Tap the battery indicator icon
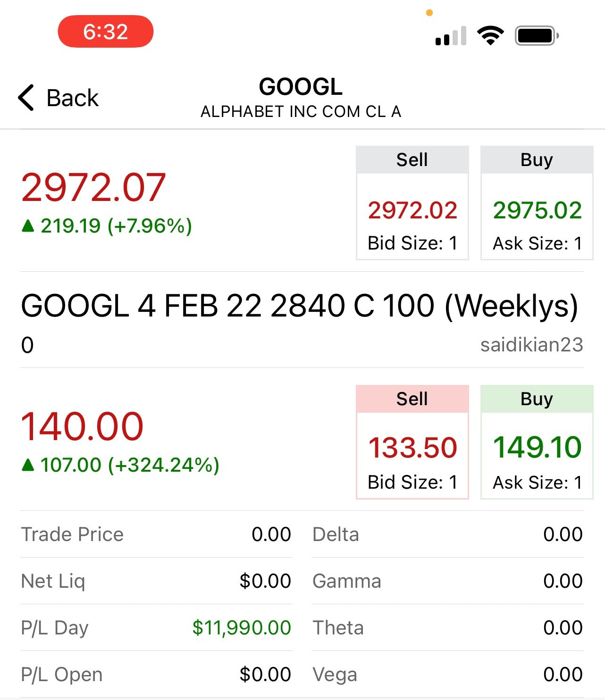Screen dimensions: 605x700 click(x=537, y=35)
